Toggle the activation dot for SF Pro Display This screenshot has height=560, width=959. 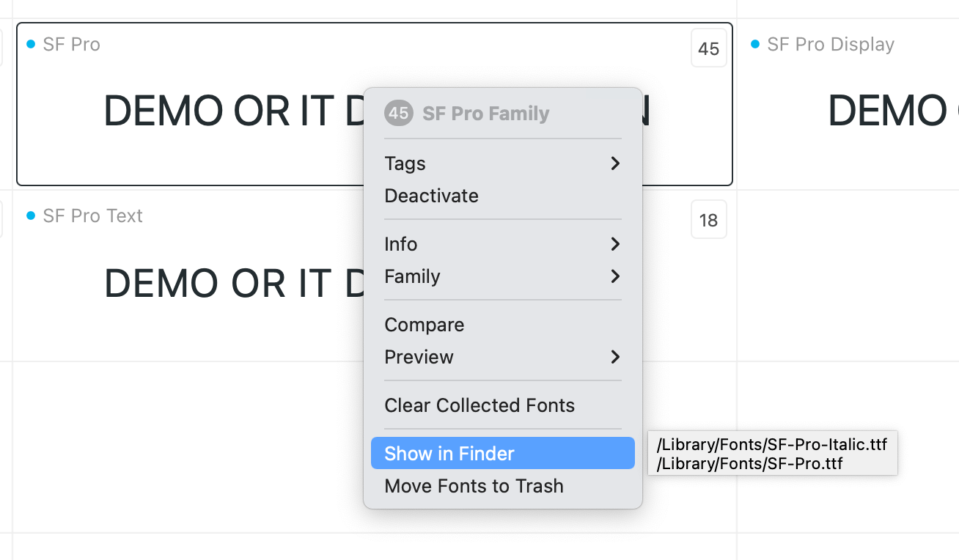coord(755,45)
